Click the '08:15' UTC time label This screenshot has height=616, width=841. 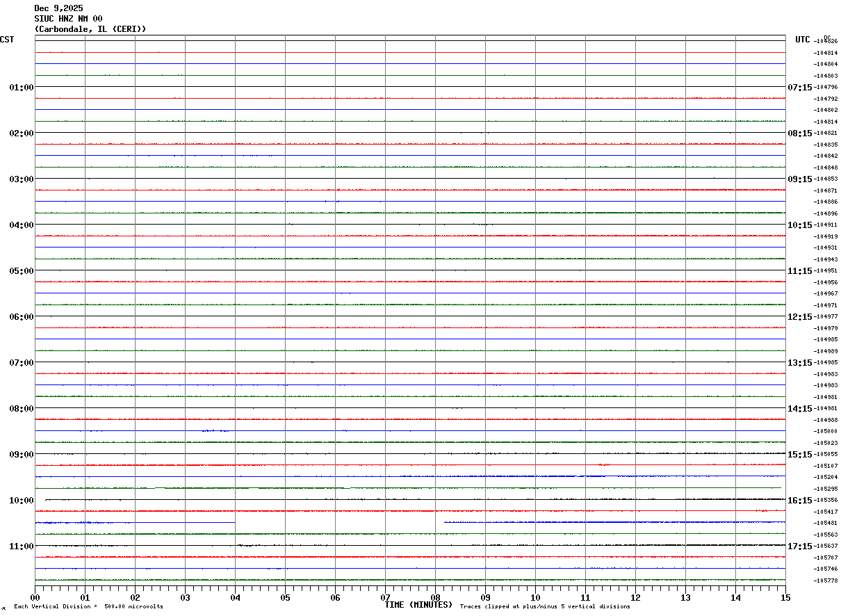(799, 133)
